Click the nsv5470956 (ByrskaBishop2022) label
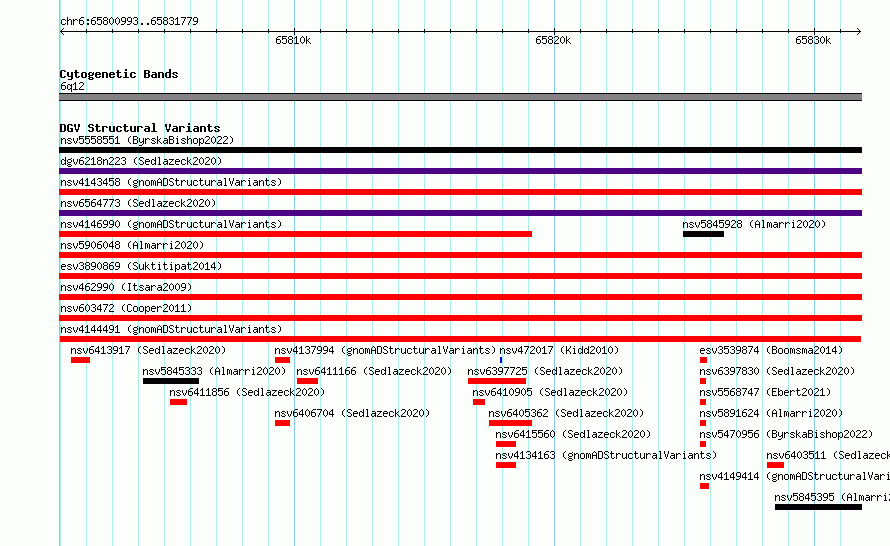The image size is (890, 546). (x=786, y=434)
